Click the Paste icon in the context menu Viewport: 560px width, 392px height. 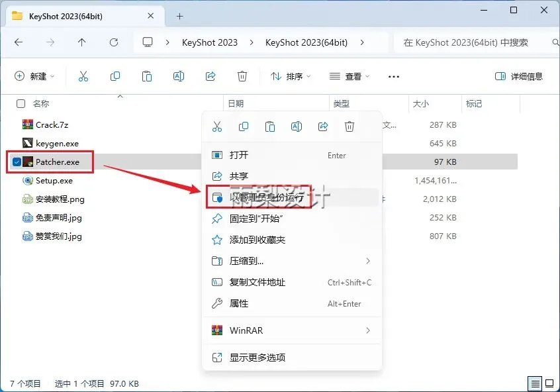[x=270, y=126]
